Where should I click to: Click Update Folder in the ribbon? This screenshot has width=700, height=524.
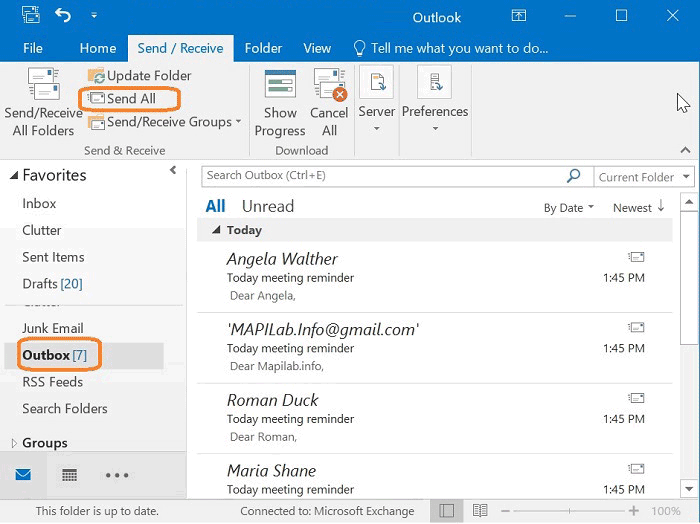[x=140, y=76]
